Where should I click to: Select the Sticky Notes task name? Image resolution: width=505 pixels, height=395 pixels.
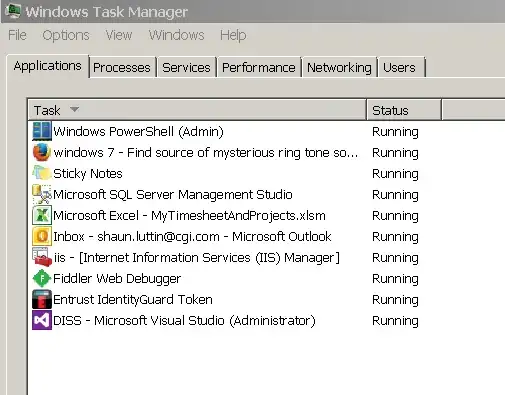coord(88,173)
